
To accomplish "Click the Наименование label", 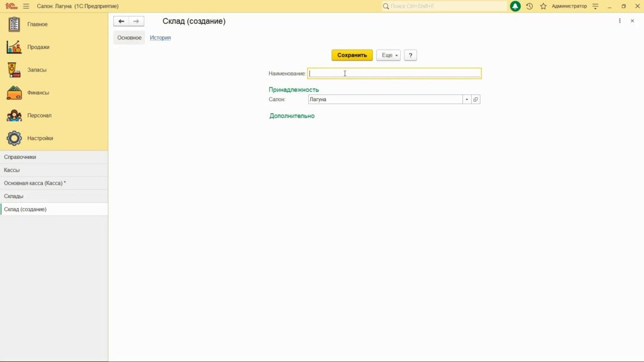I will click(287, 74).
